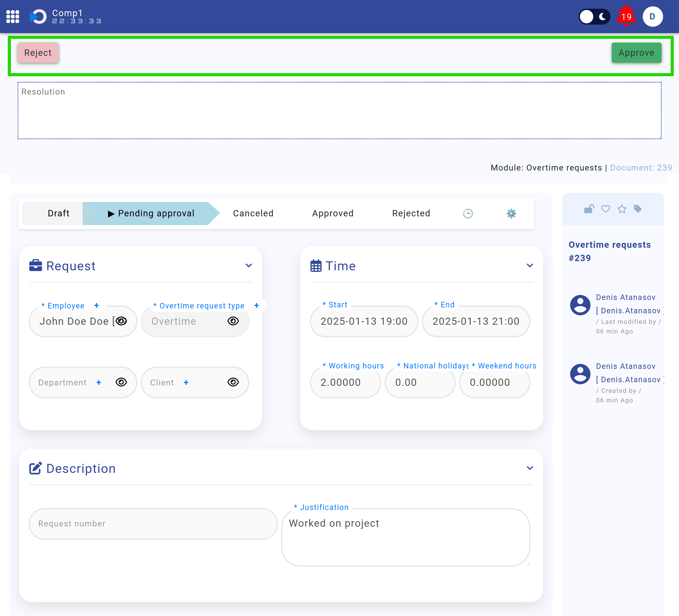The height and width of the screenshot is (616, 679).
Task: Open workflow settings gear icon
Action: [x=511, y=213]
